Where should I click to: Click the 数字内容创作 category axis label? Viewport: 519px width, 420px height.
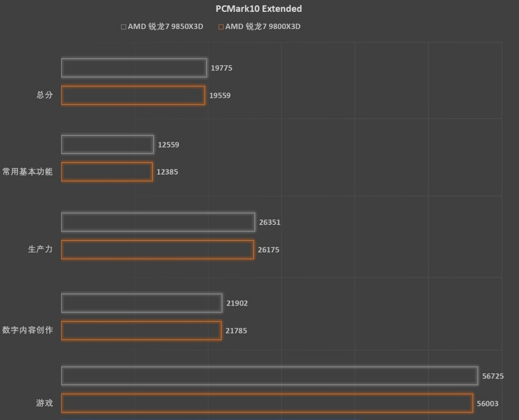point(27,330)
